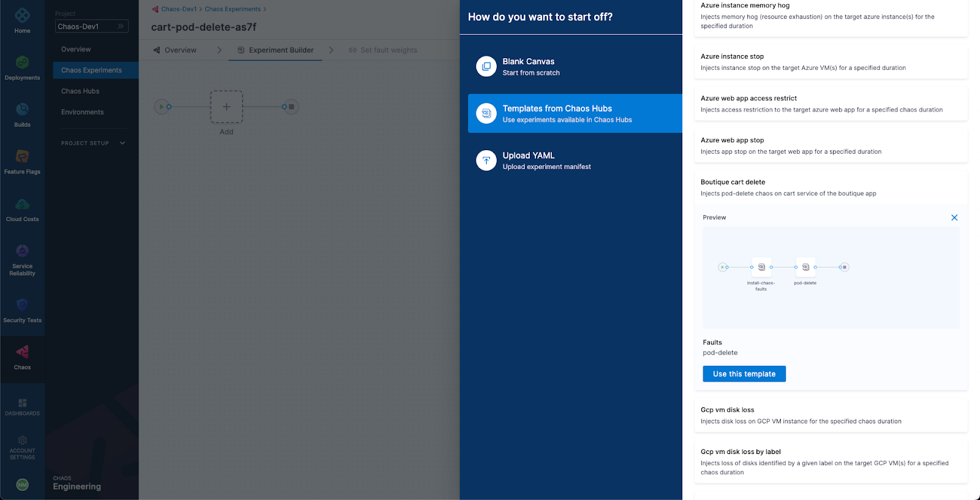Close the template preview with X

[954, 218]
